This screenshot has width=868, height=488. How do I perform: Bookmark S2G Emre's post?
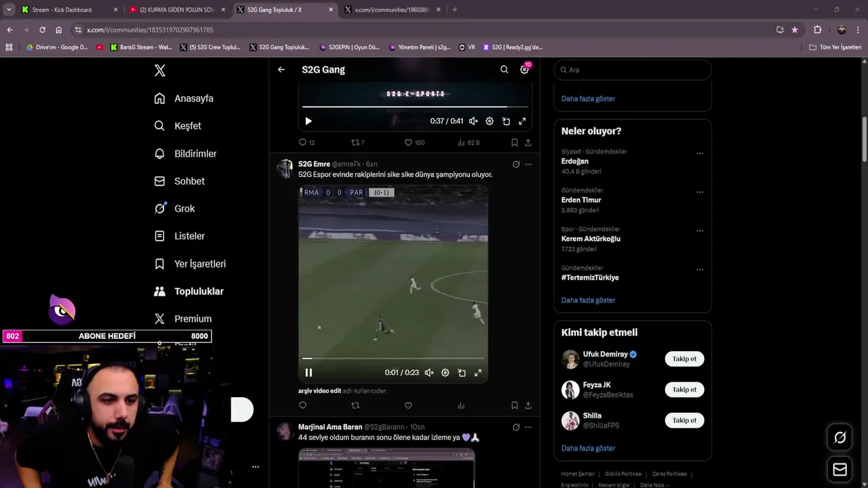[x=515, y=405]
